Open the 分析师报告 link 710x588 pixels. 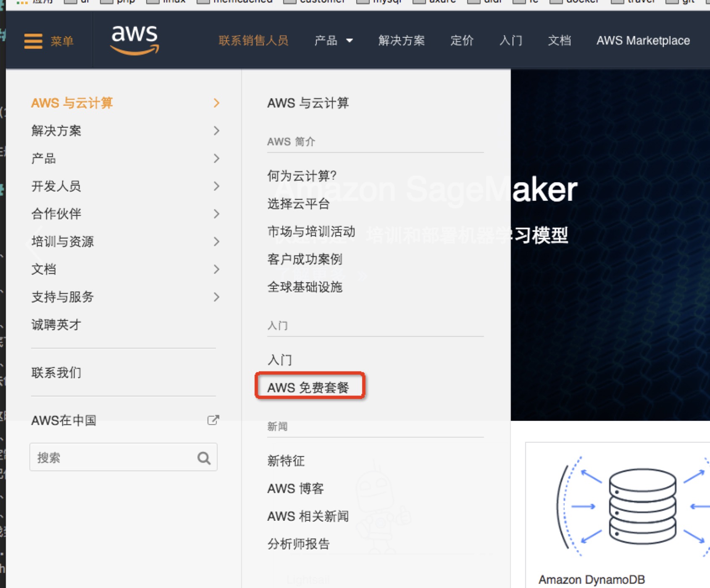(x=298, y=544)
